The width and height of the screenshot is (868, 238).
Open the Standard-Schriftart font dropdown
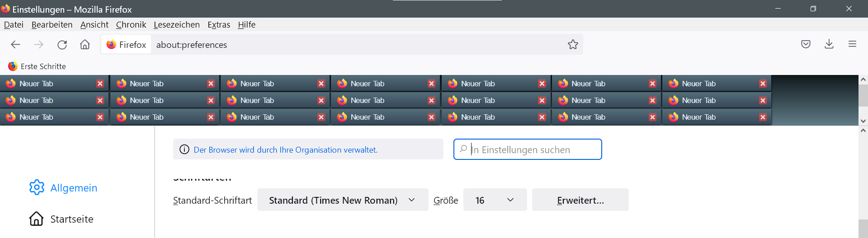[x=342, y=200]
